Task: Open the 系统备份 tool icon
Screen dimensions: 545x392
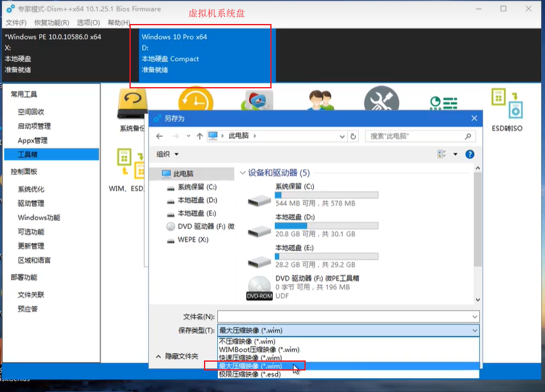Action: pyautogui.click(x=133, y=103)
